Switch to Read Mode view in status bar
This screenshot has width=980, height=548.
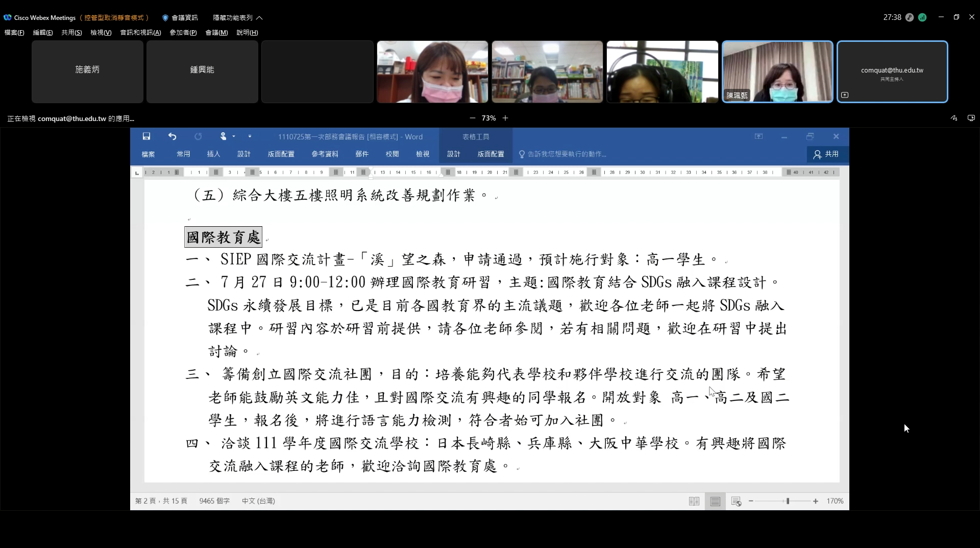pos(694,502)
